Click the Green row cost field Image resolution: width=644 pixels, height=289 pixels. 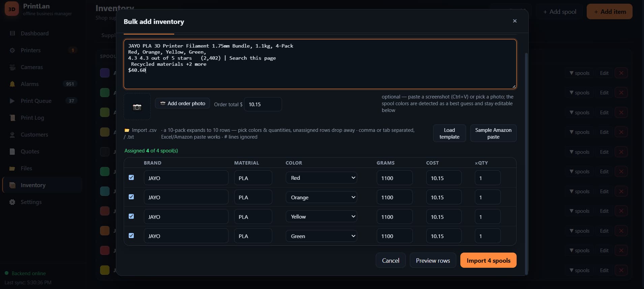[444, 236]
